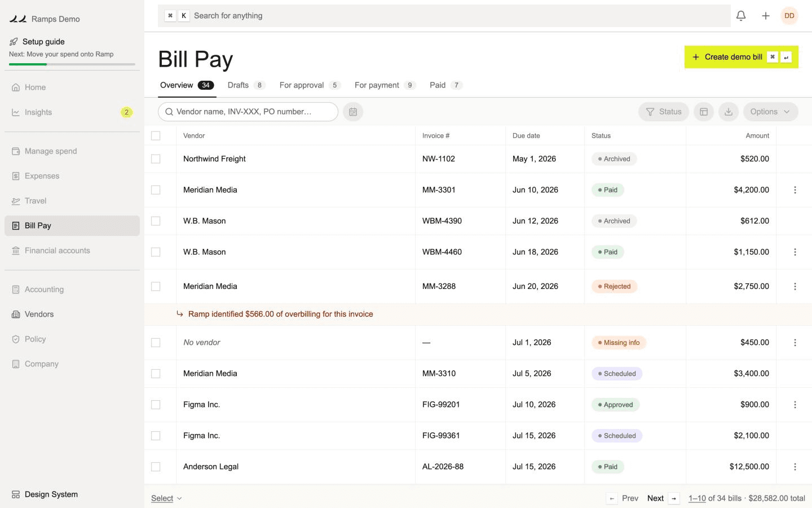Open the DD user avatar menu
Viewport: 812px width, 508px height.
click(x=789, y=16)
